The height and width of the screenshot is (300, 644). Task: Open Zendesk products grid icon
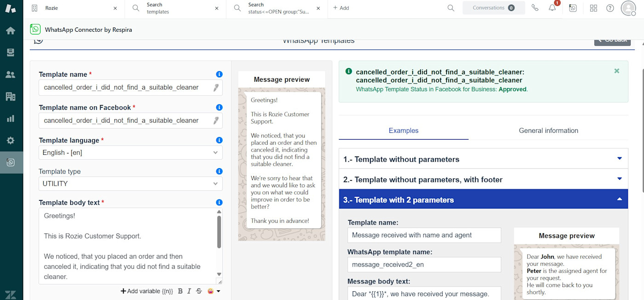(x=593, y=8)
